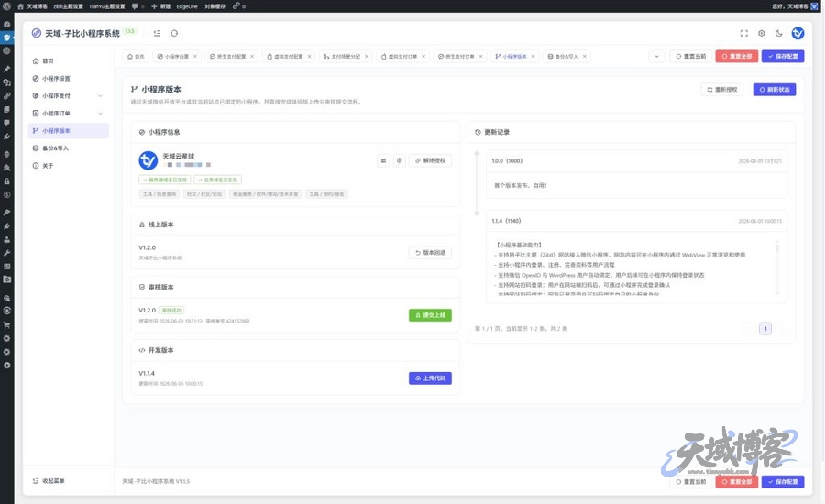
Task: Click 解除授权 button
Action: (x=431, y=160)
